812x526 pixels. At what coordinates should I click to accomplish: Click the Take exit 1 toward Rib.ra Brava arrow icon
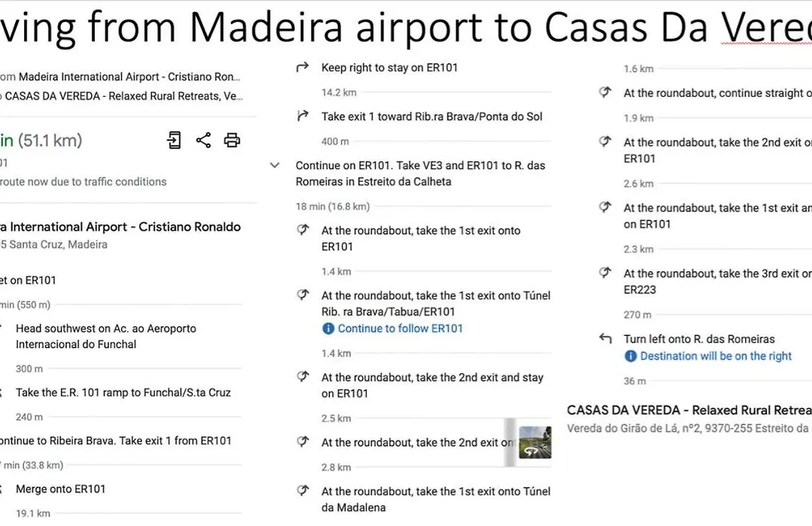click(x=302, y=116)
